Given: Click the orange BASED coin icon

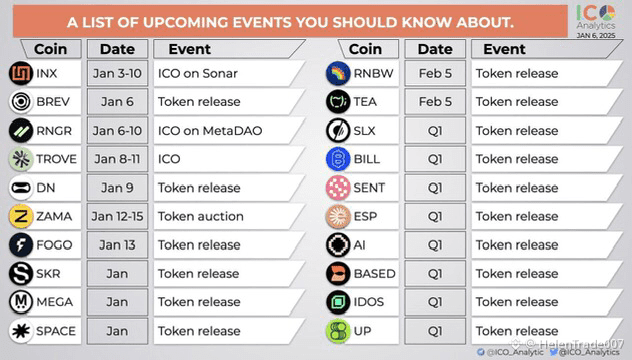Looking at the screenshot, I should pyautogui.click(x=338, y=274).
